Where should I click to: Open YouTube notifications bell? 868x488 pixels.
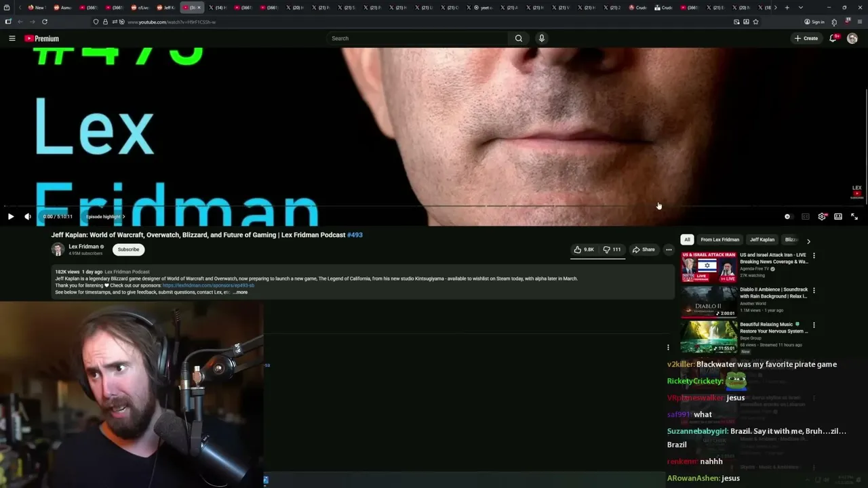tap(833, 39)
